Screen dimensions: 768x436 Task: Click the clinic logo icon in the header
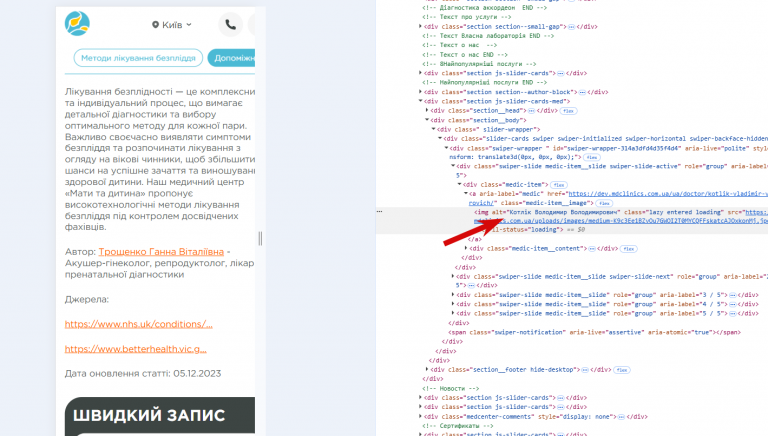tap(77, 24)
